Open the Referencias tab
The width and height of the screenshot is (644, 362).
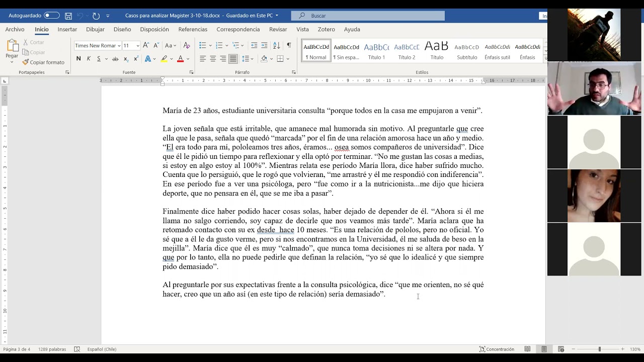point(193,29)
